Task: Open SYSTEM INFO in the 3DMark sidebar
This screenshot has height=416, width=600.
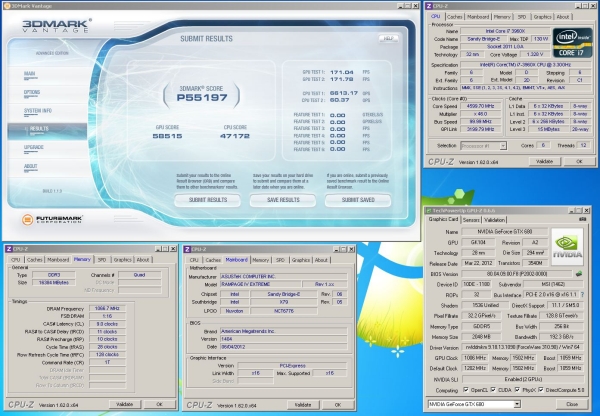Action: pyautogui.click(x=38, y=111)
